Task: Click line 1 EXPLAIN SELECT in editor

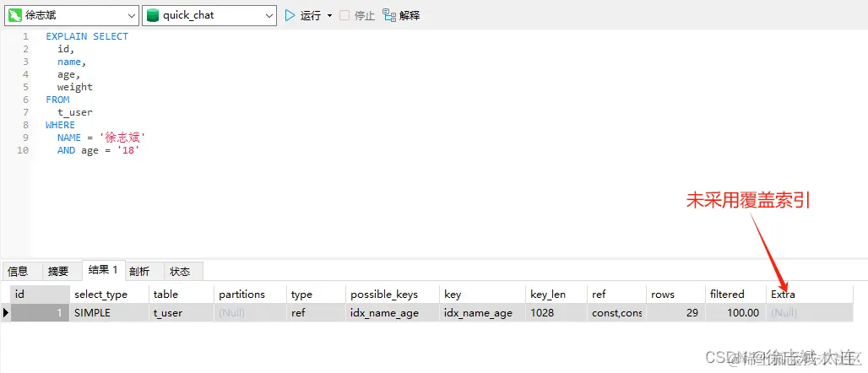Action: click(87, 36)
